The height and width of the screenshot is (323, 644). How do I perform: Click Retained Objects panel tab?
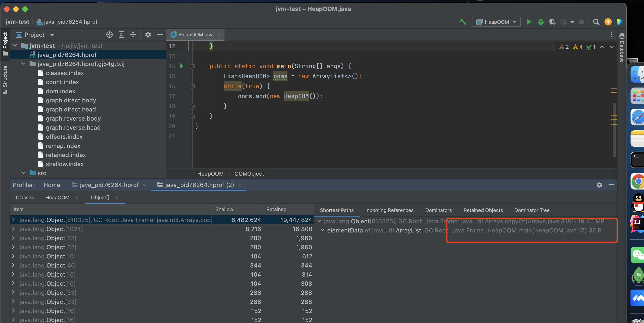click(483, 210)
